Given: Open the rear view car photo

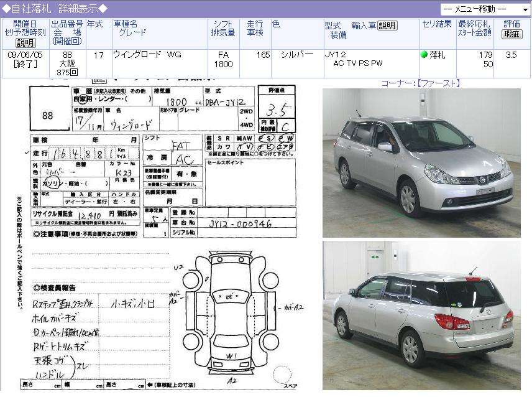Looking at the screenshot, I should pos(421,315).
